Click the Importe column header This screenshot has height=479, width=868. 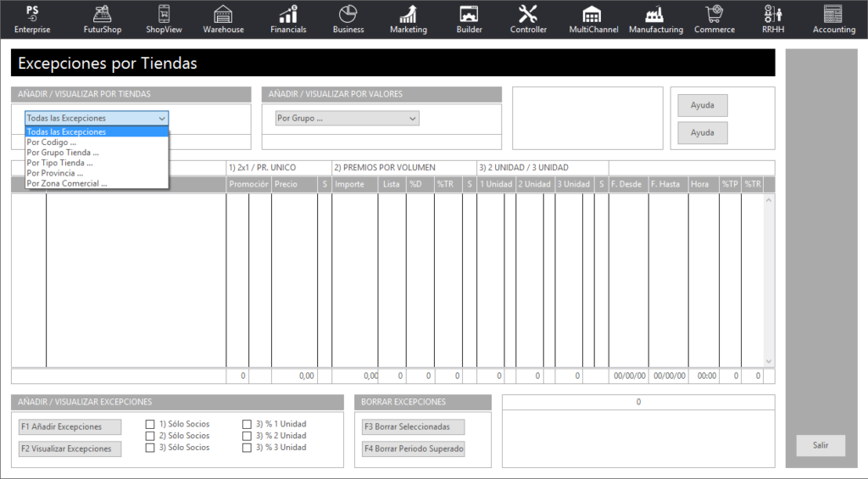pyautogui.click(x=355, y=185)
